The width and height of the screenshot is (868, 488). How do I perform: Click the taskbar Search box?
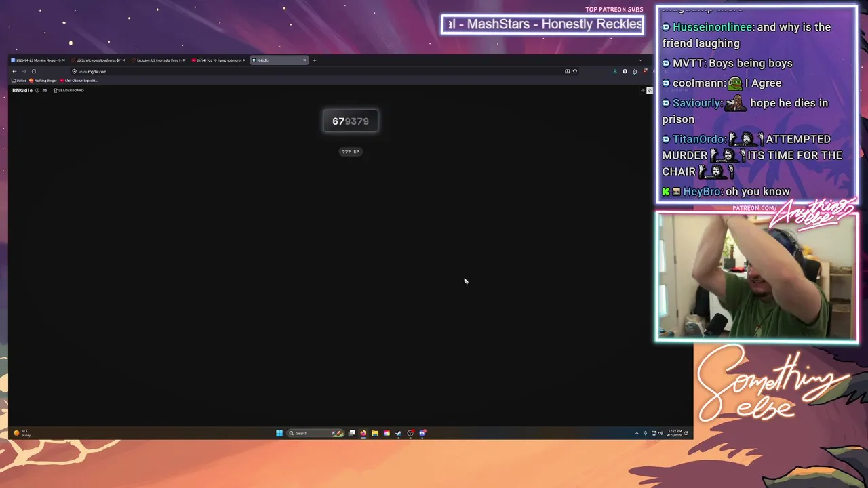[x=315, y=433]
